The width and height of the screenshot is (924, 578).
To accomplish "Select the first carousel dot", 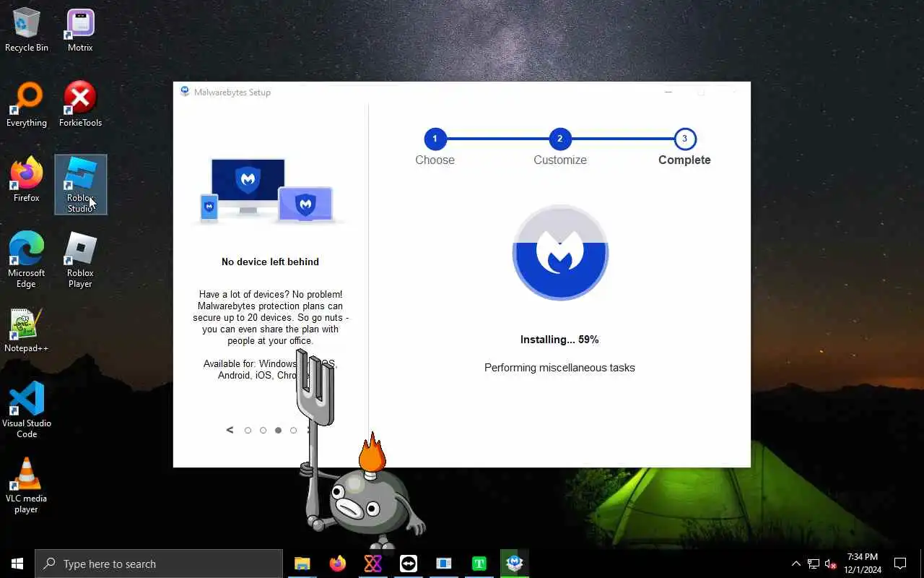I will pos(248,430).
